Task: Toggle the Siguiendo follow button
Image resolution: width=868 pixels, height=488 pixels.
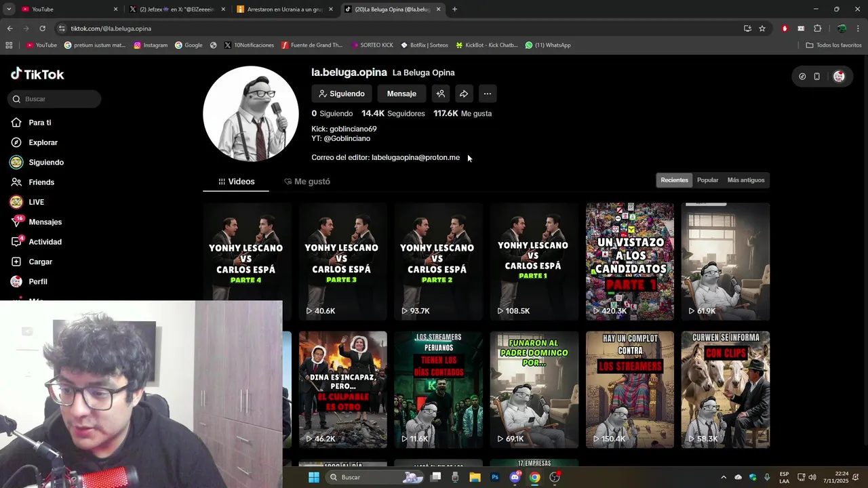Action: coord(342,94)
